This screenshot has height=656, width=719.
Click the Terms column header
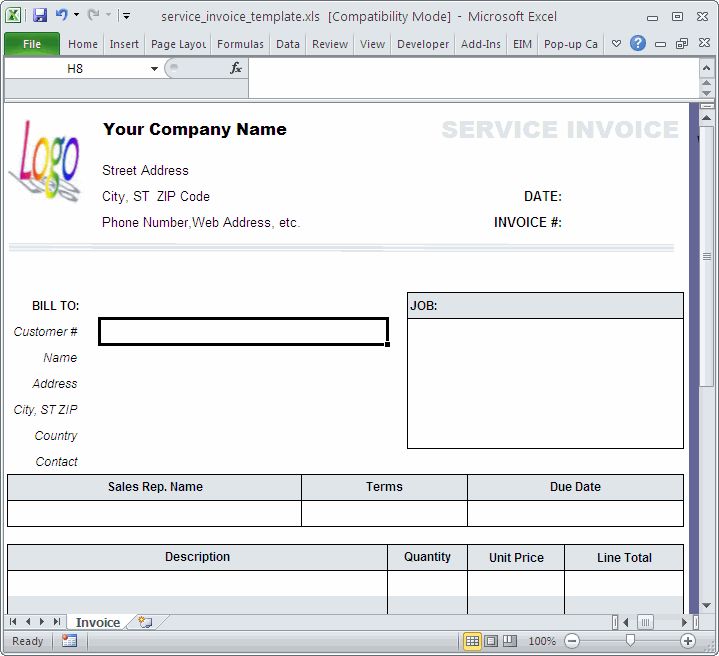click(x=384, y=487)
